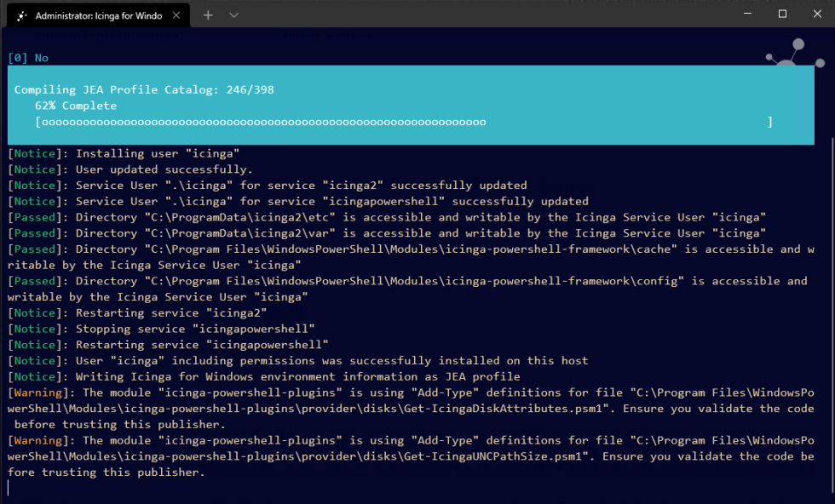
Task: Click the blinking cursor on the prompt line
Action: tap(8, 488)
